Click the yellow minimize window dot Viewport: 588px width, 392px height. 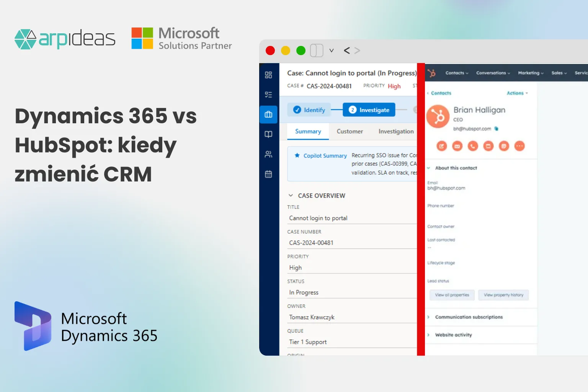coord(286,51)
